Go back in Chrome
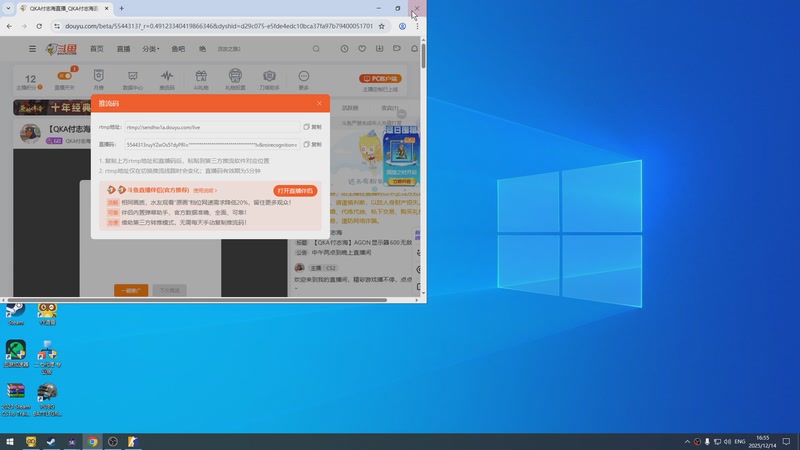800x450 pixels. 9,26
